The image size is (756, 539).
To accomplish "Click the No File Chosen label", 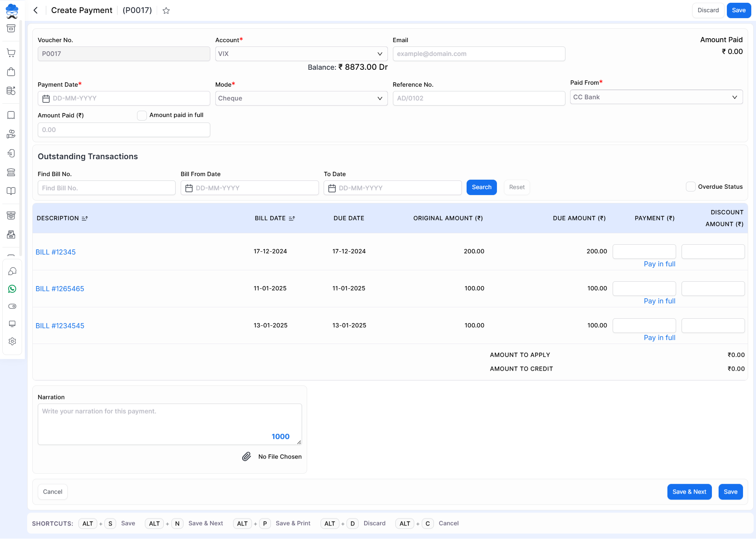I will 280,457.
